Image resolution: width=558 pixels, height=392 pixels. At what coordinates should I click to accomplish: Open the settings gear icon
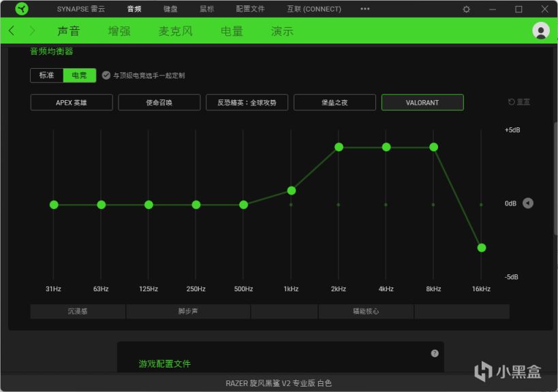[x=466, y=10]
